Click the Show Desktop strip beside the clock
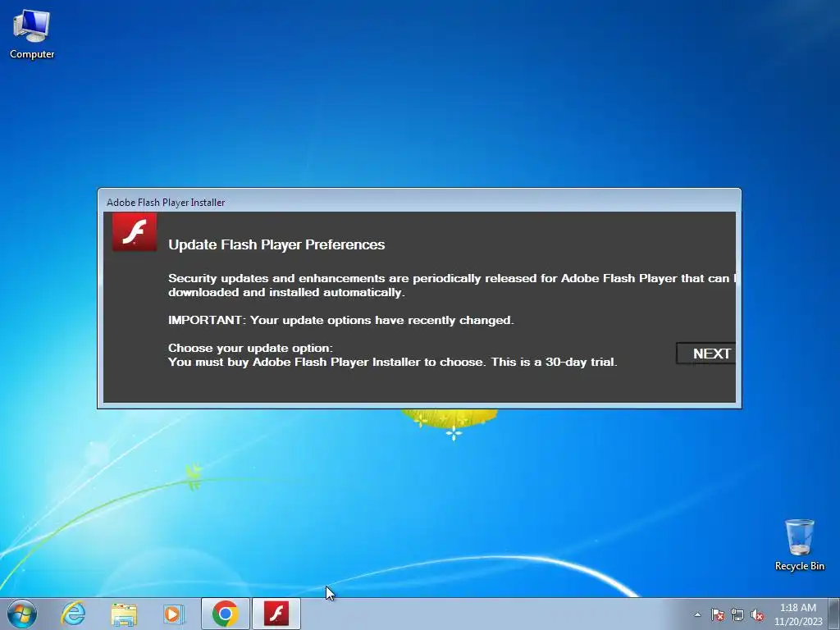This screenshot has width=840, height=630. (x=836, y=614)
